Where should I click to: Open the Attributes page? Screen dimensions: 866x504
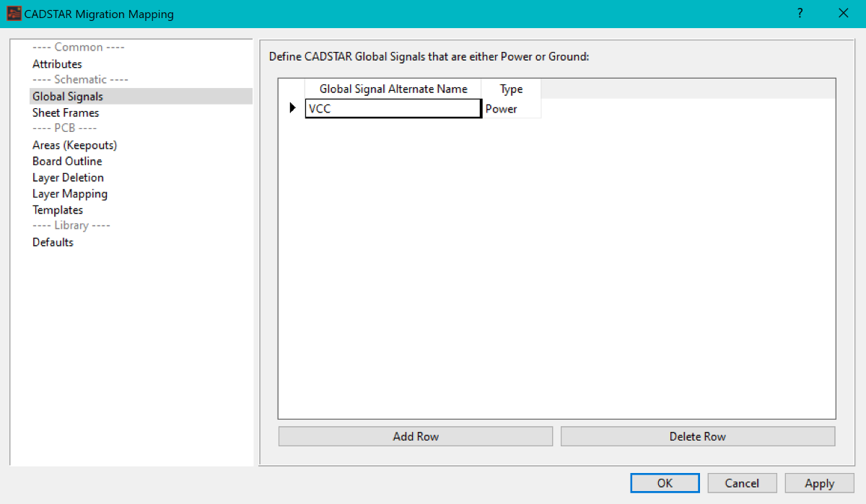coord(57,64)
